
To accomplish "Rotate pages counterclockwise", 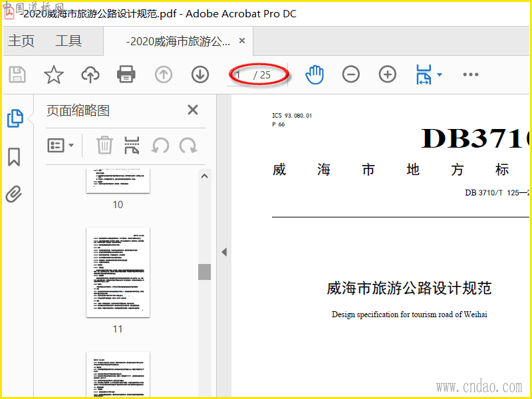I will 160,146.
